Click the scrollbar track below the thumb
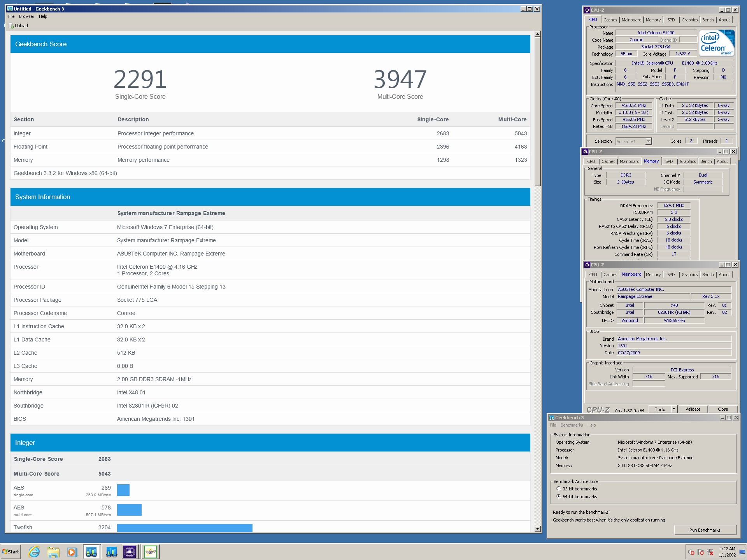The width and height of the screenshot is (747, 560). pos(537,356)
